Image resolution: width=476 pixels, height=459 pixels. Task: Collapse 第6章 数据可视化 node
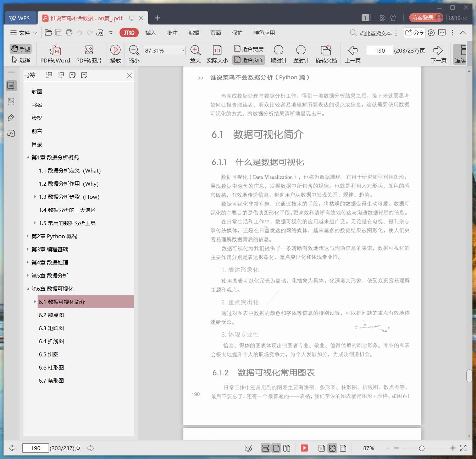coord(28,289)
